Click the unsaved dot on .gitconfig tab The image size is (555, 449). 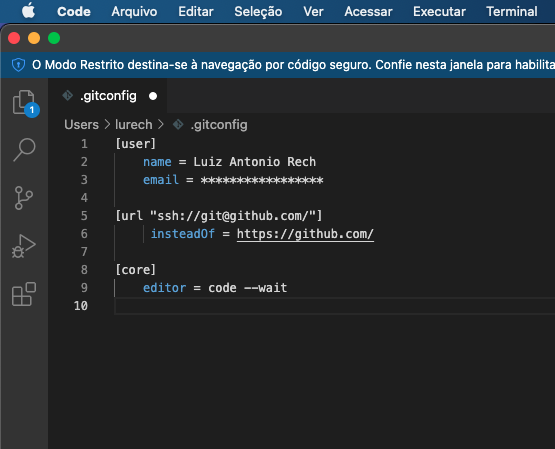153,96
